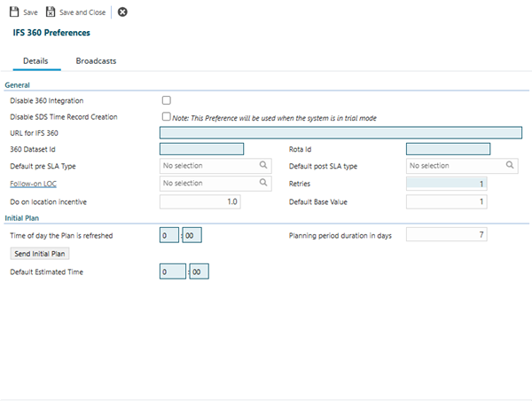Click the Default Base Value label
532x401 pixels.
point(318,202)
